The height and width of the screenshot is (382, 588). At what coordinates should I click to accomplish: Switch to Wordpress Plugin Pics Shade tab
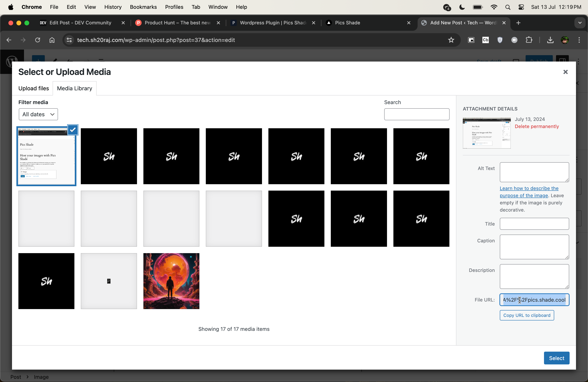[273, 23]
